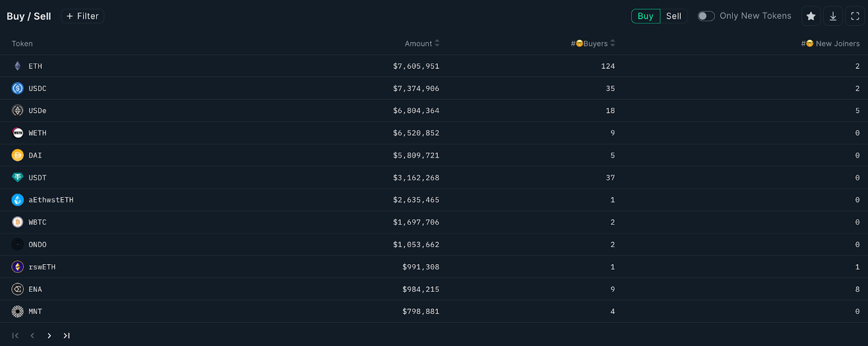Click the USDC token icon

pyautogui.click(x=17, y=88)
